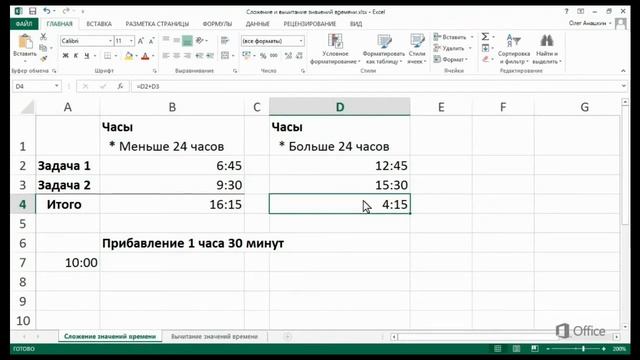Screen dimensions: 640x360
Task: Toggle Underline (Ч) formatting
Action: coord(87,56)
